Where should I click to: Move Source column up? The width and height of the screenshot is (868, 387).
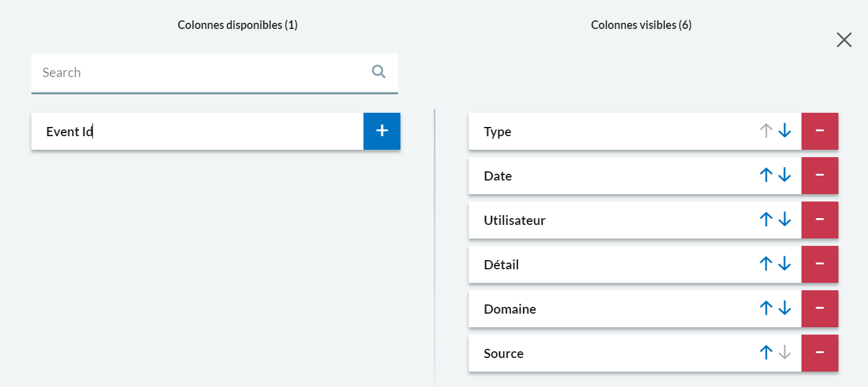coord(766,353)
